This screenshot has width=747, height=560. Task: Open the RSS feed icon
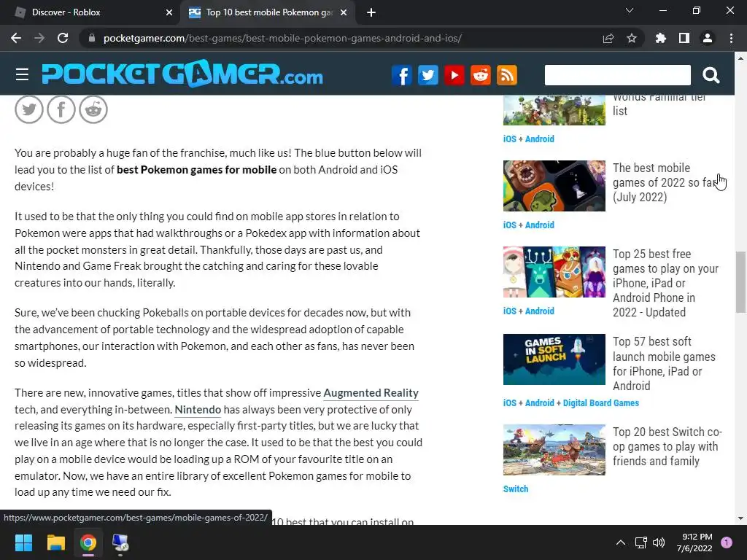click(x=507, y=75)
